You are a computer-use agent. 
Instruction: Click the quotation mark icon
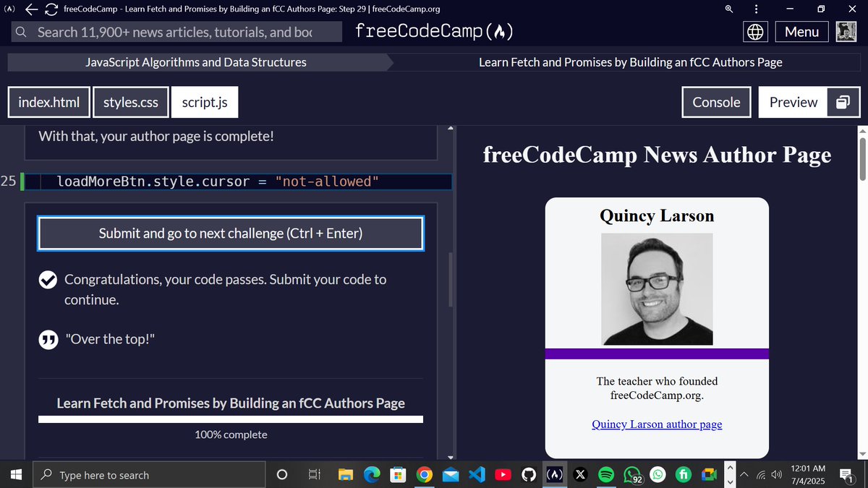pos(48,340)
